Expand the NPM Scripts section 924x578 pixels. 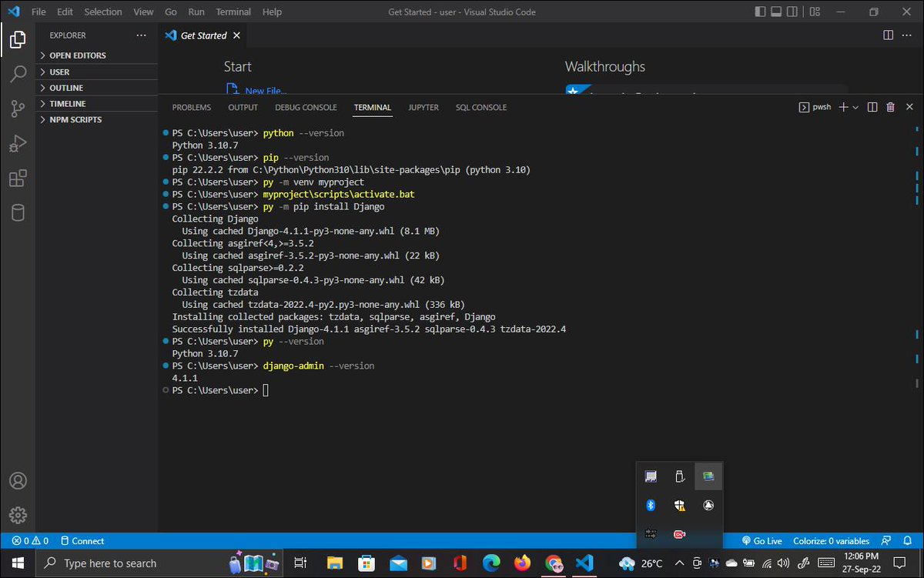(x=96, y=119)
